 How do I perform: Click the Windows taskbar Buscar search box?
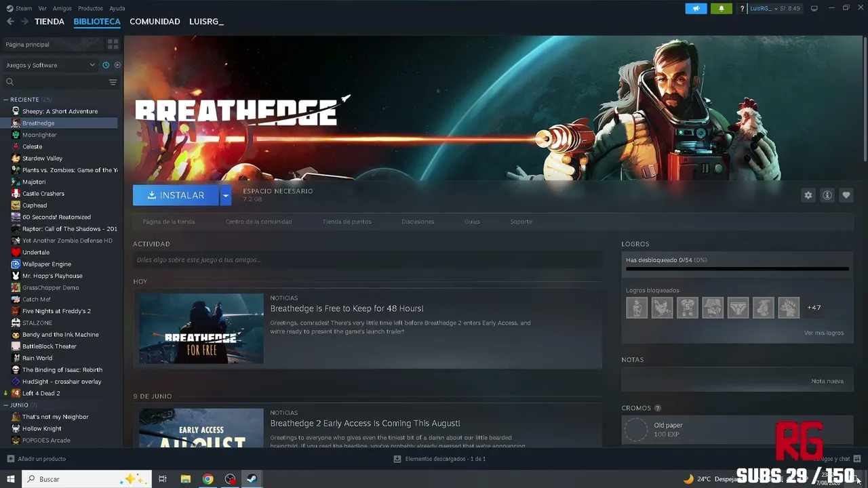[x=87, y=479]
